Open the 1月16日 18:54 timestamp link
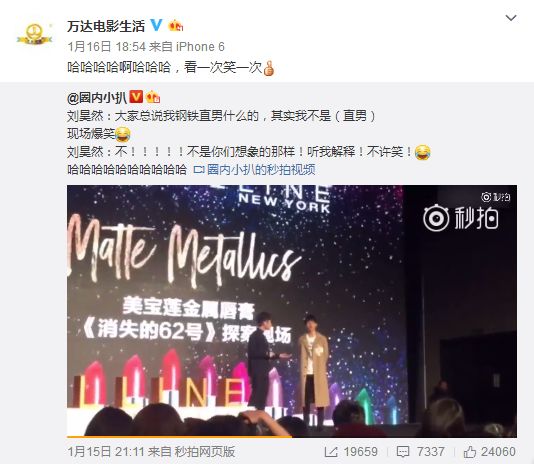This screenshot has height=464, width=534. [x=107, y=46]
